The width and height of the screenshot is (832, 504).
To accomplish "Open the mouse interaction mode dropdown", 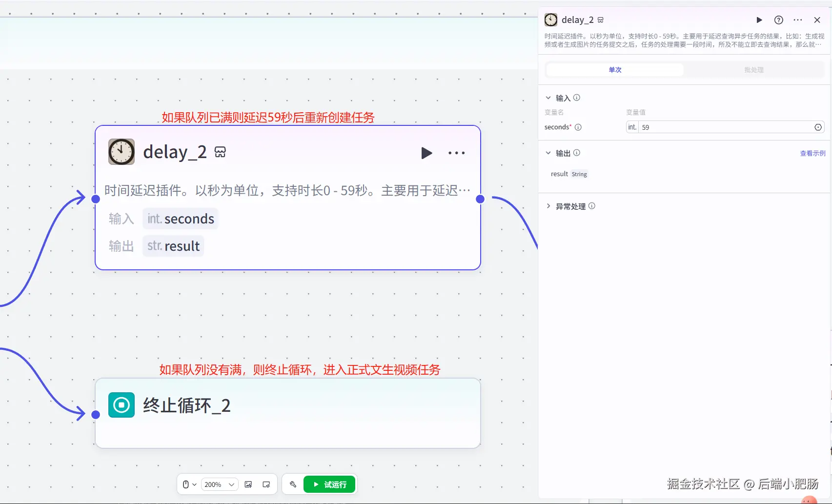I will point(189,484).
